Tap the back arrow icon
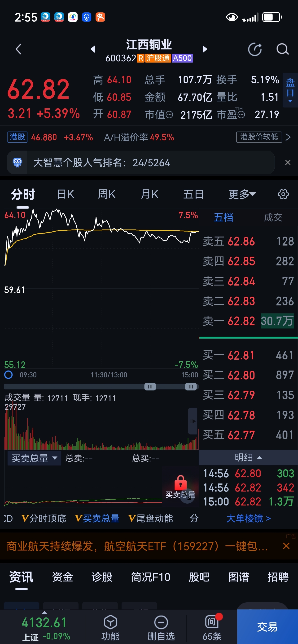Screen dimensions: 298x644 (18, 49)
